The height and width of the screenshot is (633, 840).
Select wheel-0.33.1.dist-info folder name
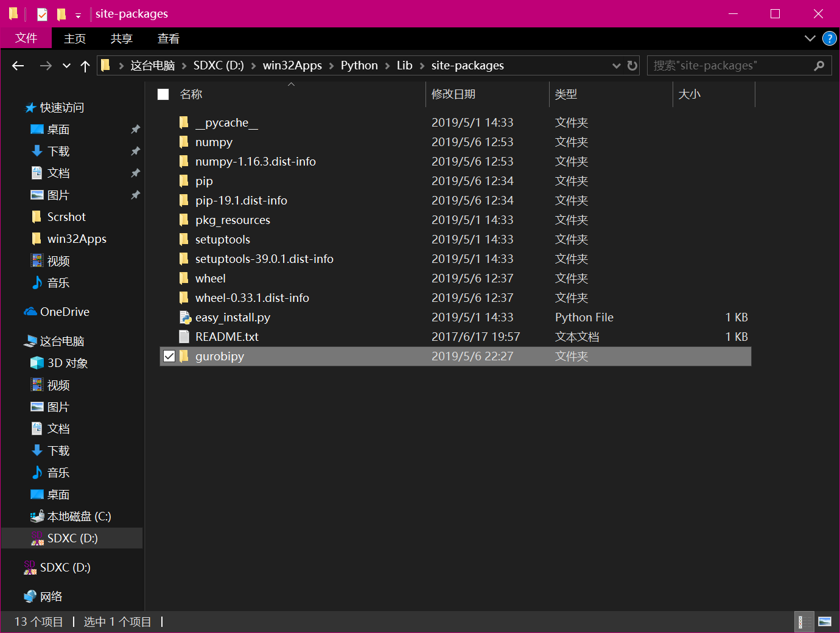(252, 298)
